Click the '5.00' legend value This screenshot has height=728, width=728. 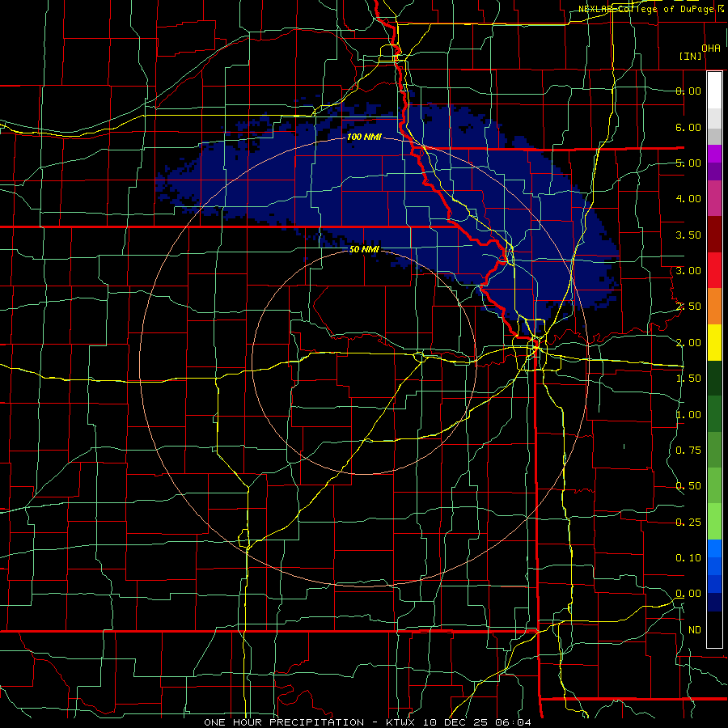coord(688,163)
